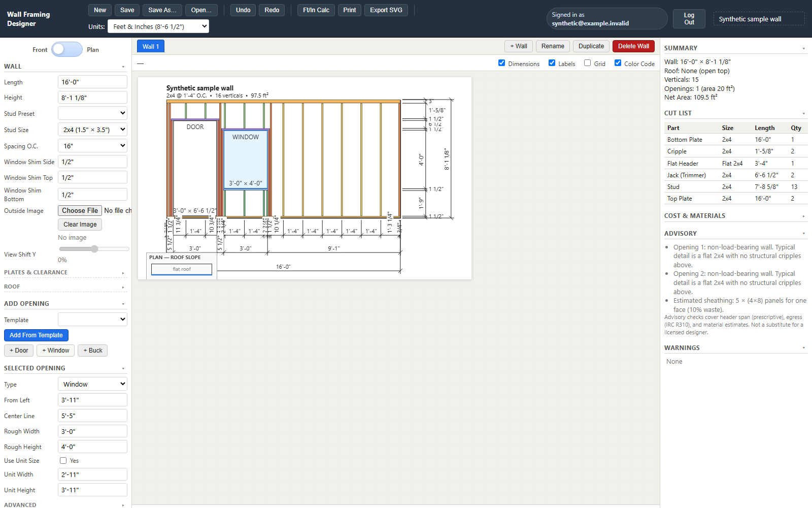This screenshot has width=812, height=508.
Task: Collapse canvas with the dash icon
Action: coord(141,63)
